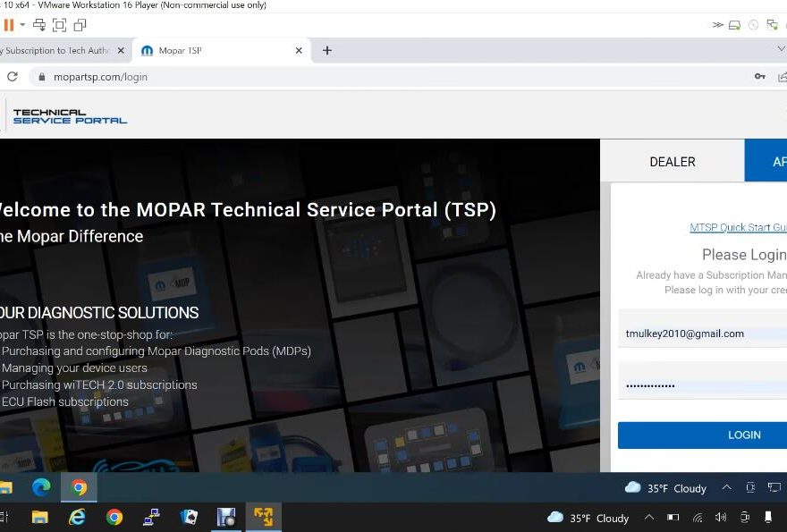The image size is (787, 532).
Task: Open weather widget in the guest taskbar
Action: coord(665,488)
